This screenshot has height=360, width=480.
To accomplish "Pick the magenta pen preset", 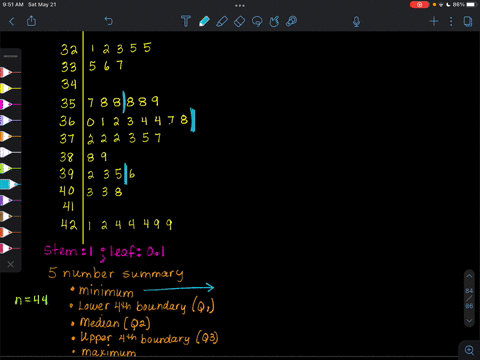I will pos(10,104).
